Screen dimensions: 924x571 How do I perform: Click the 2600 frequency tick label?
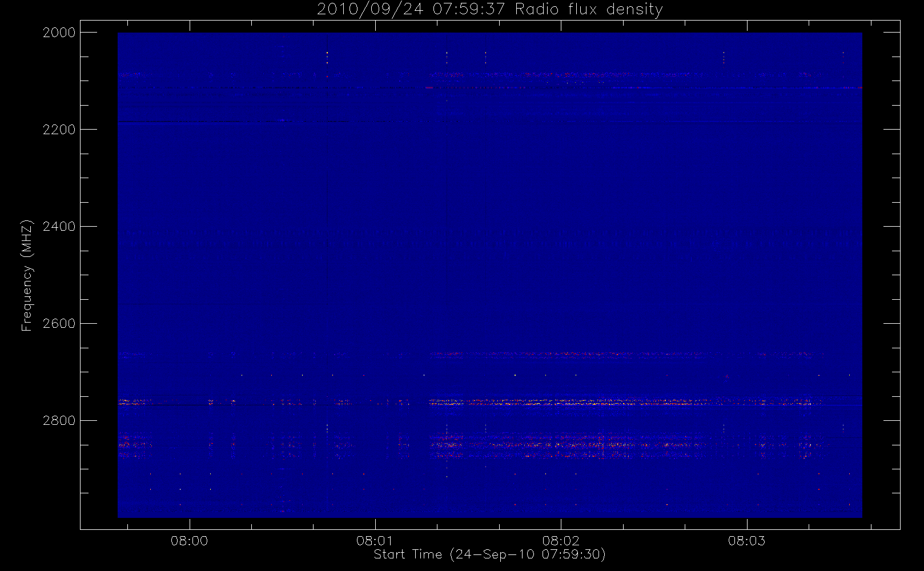59,324
